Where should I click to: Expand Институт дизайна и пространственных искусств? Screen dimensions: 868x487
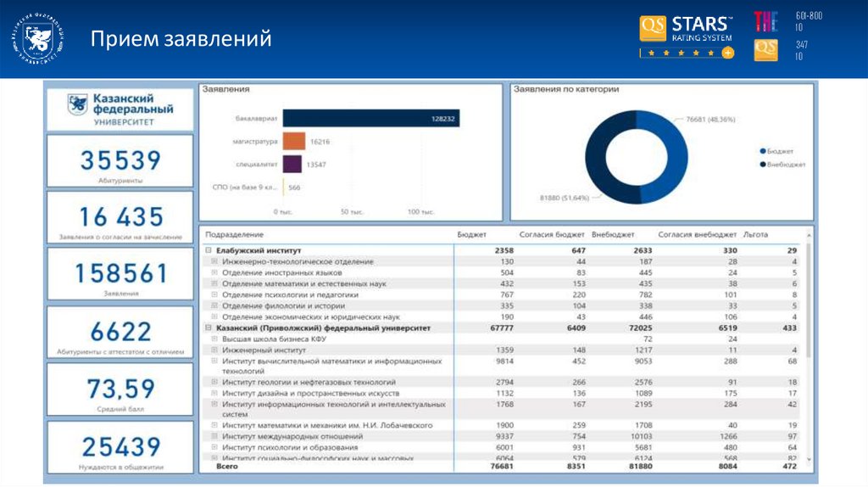pos(214,393)
